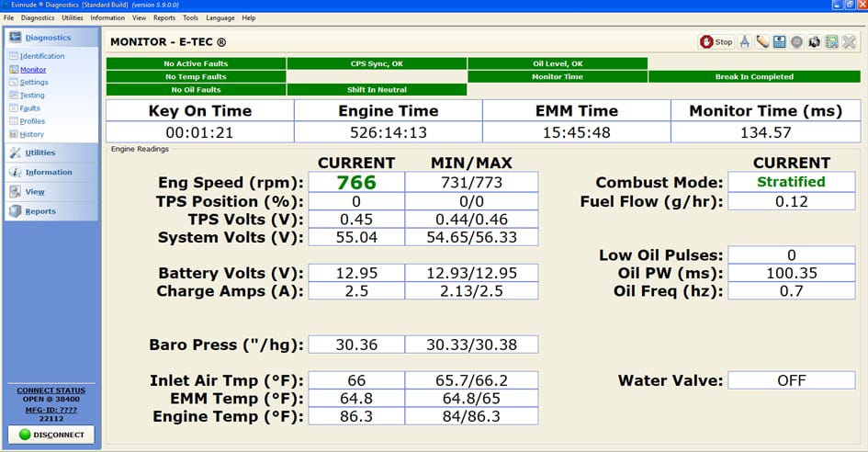This screenshot has width=868, height=452.
Task: Open the File menu
Action: click(x=9, y=17)
